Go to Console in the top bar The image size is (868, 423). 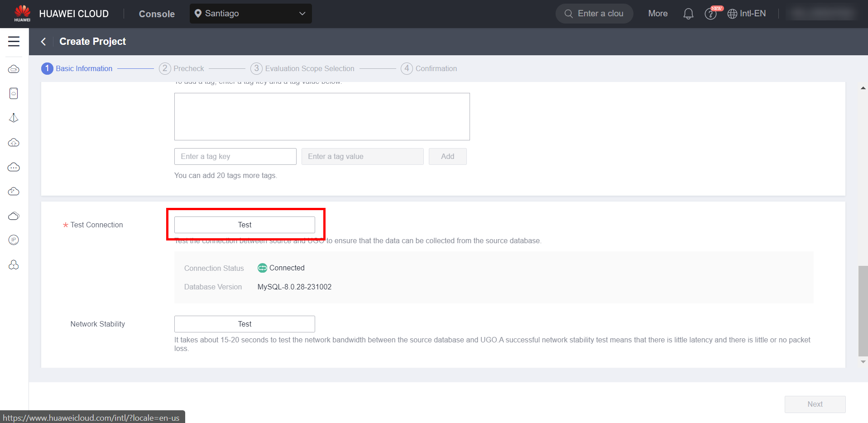157,14
